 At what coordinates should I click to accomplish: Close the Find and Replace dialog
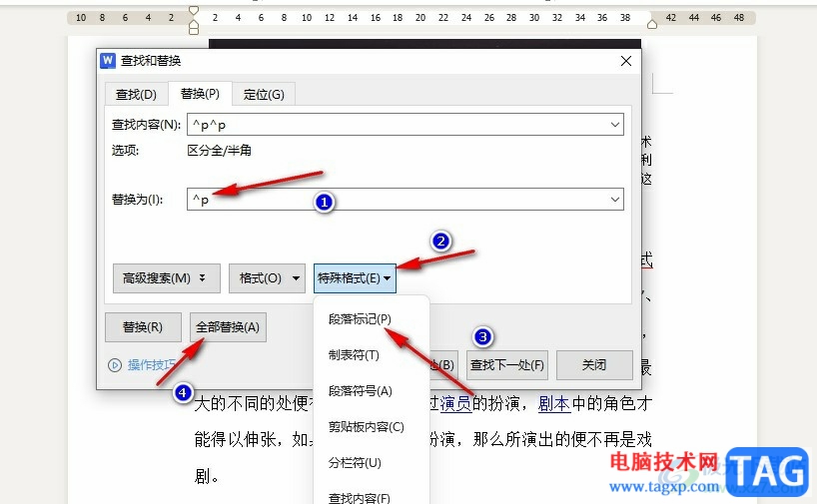[626, 61]
